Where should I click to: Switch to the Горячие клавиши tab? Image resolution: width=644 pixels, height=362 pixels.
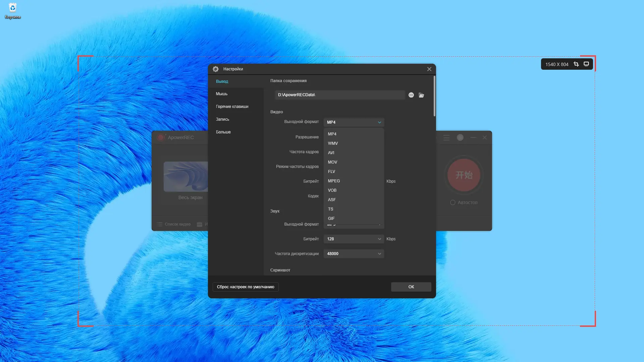click(232, 107)
